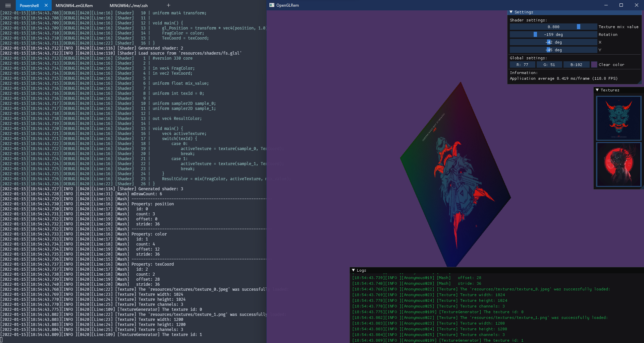
Task: Click the Textures panel title text
Action: click(610, 90)
